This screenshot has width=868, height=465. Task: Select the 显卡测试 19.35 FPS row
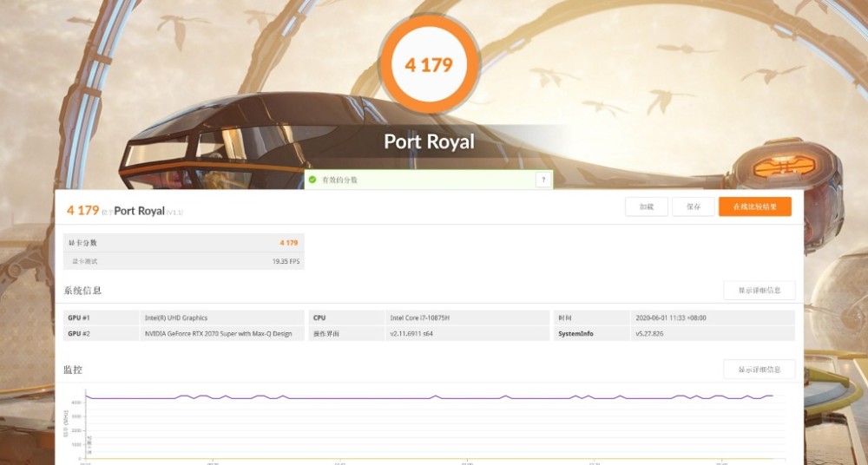[x=184, y=261]
